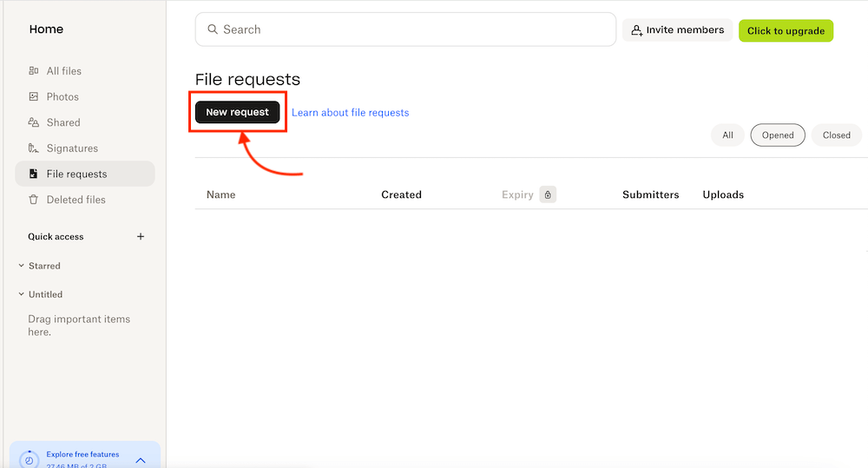Collapse the Untitled section chevron
Screen dimensions: 868x468
point(21,294)
